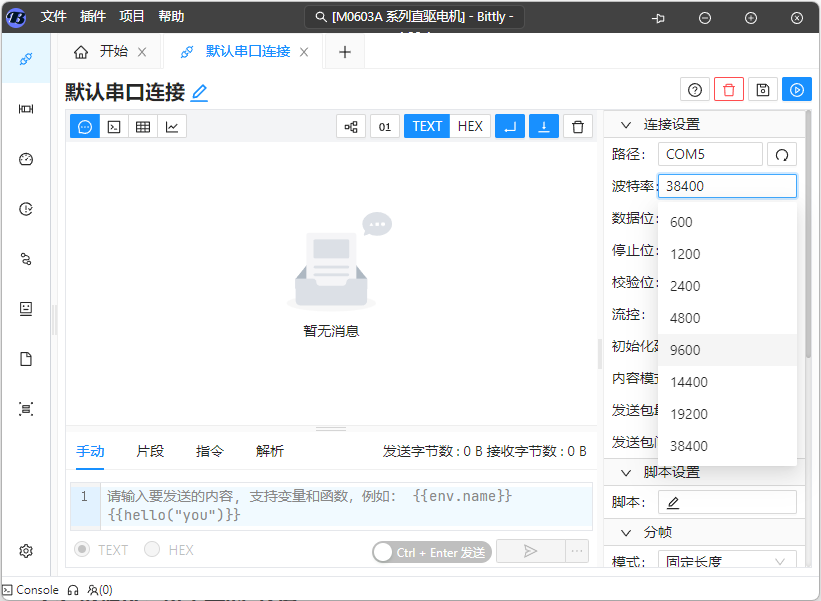Click the 脚本 script input field

[727, 502]
